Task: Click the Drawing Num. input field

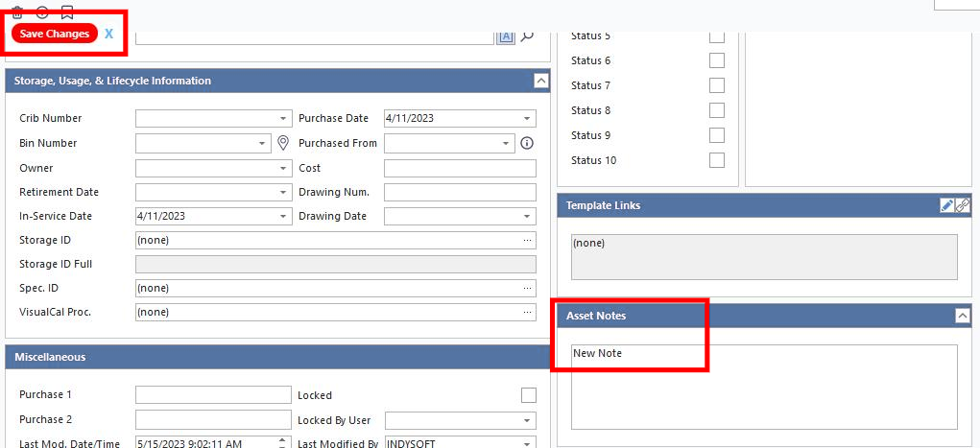Action: [460, 192]
